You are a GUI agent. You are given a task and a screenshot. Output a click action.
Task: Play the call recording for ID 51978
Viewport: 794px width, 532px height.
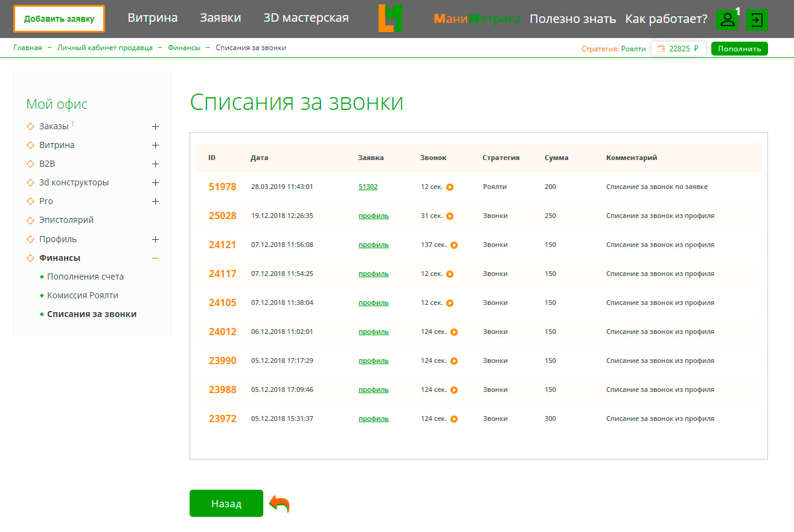(x=450, y=187)
